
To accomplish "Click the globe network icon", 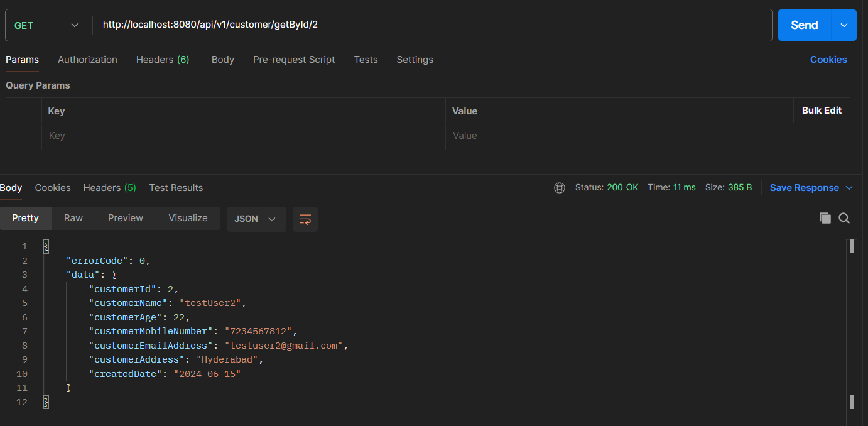I will pyautogui.click(x=559, y=188).
